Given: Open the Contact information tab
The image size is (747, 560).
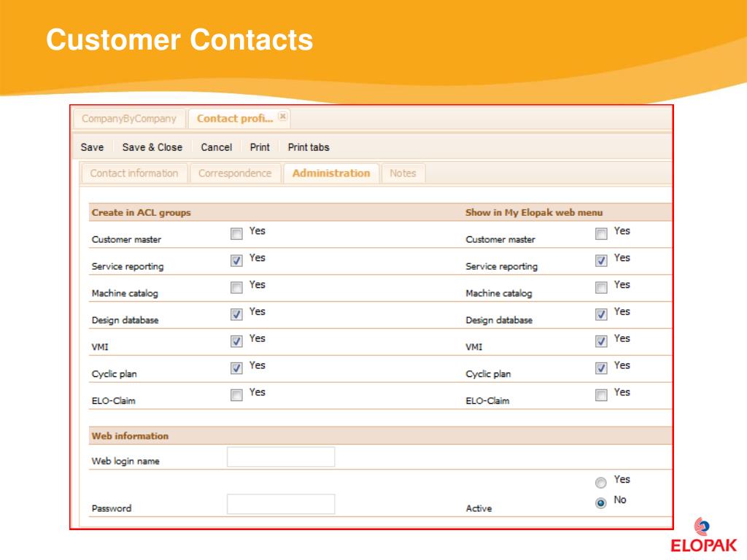Looking at the screenshot, I should [x=134, y=174].
